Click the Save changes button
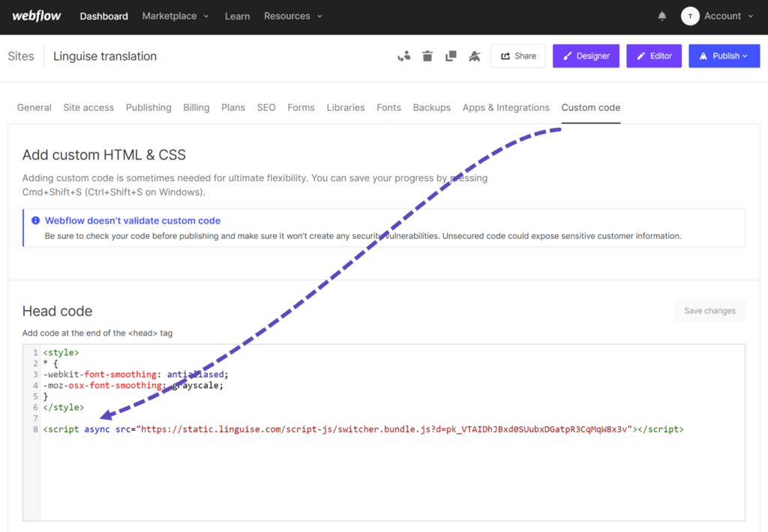 click(709, 310)
